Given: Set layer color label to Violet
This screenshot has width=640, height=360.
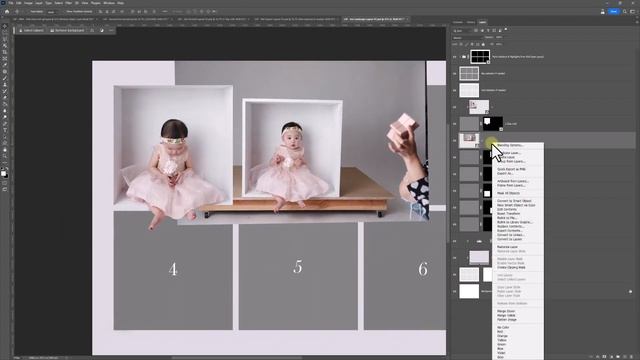Looking at the screenshot, I should pyautogui.click(x=501, y=353).
